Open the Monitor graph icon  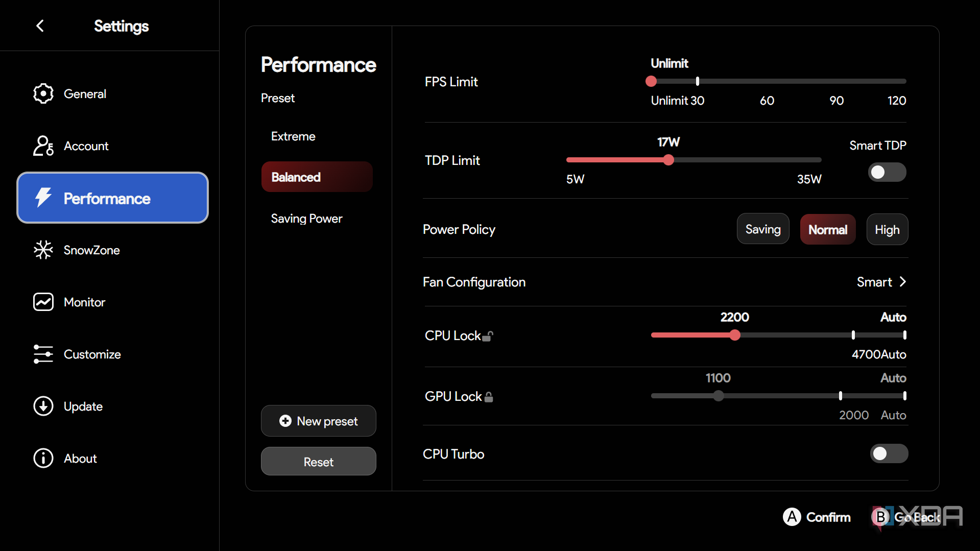(43, 302)
